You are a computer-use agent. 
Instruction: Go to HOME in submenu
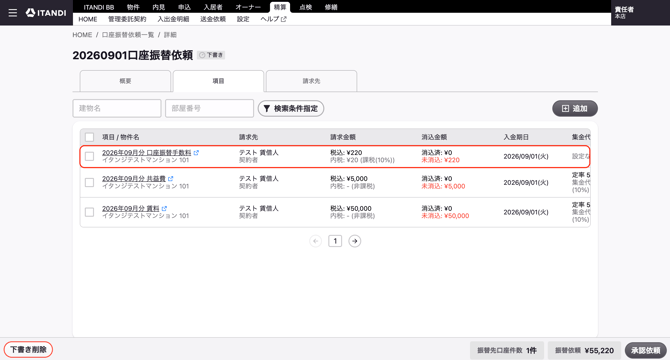click(x=88, y=19)
